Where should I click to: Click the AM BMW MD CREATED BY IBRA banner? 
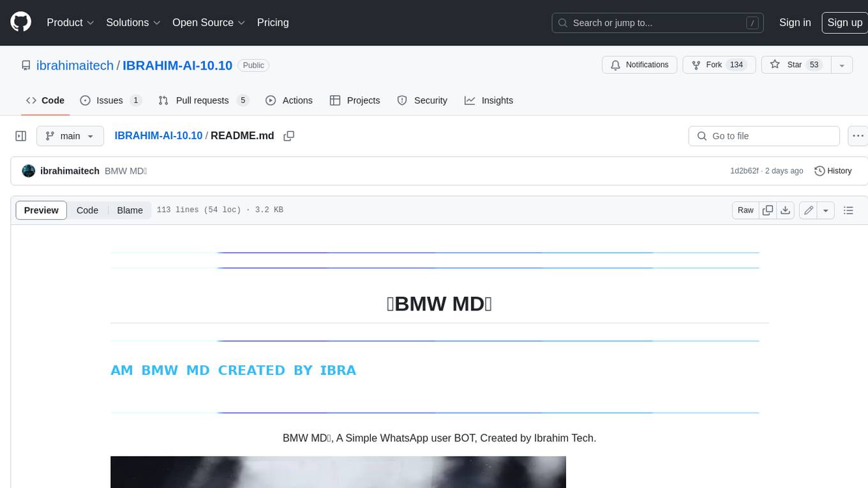[x=234, y=370]
